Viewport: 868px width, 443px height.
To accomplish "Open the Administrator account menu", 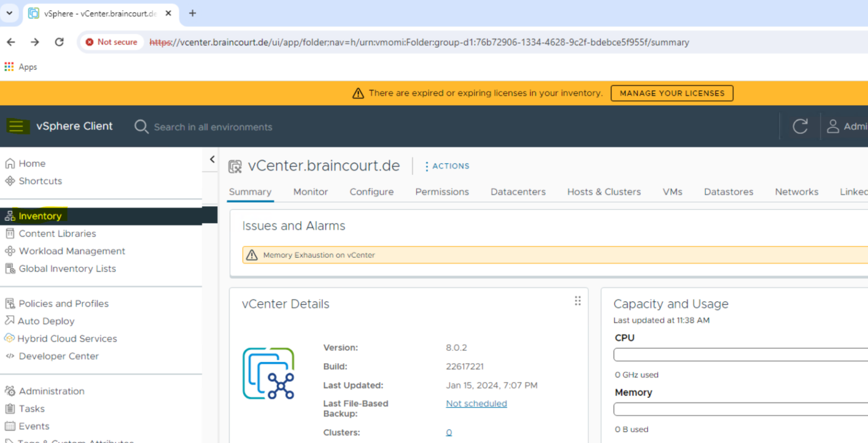I will [845, 126].
